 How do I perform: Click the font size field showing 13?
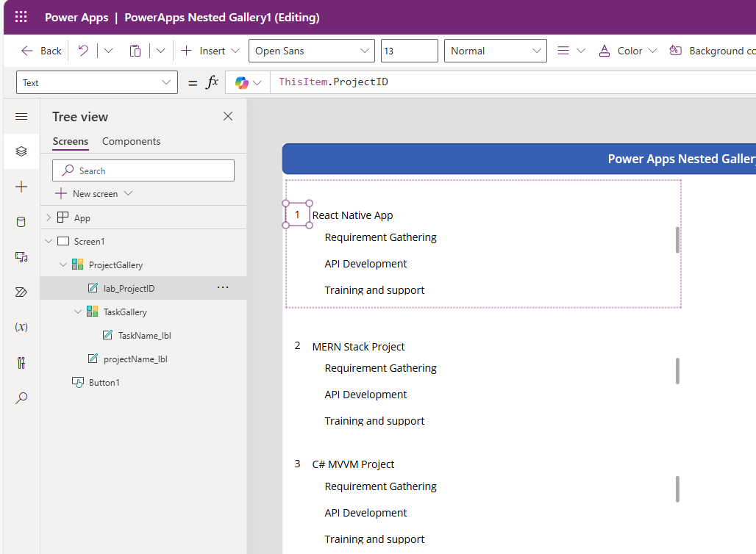point(410,51)
